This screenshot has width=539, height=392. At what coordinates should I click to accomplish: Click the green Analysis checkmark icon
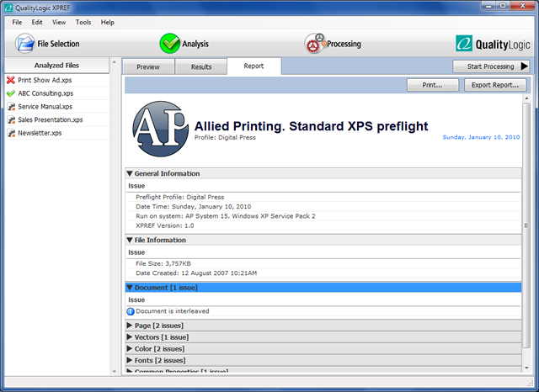[x=169, y=43]
